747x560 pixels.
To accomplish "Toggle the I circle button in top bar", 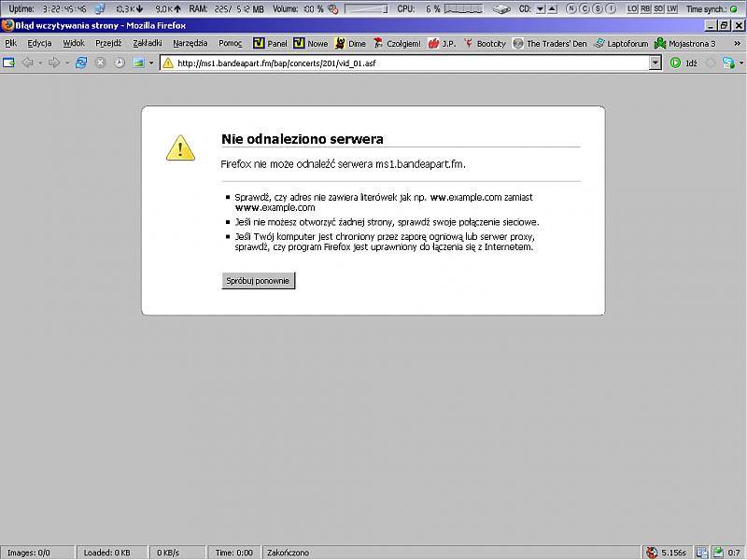I will [x=611, y=8].
